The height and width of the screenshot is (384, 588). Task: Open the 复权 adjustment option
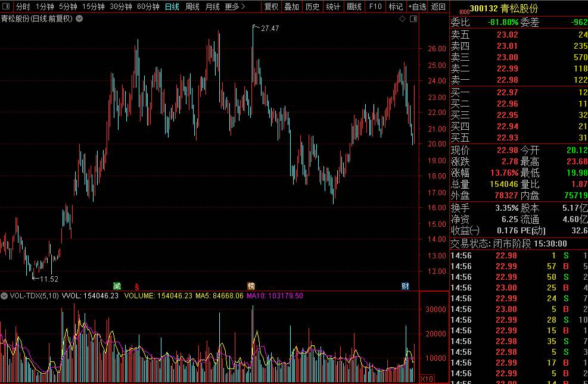271,7
